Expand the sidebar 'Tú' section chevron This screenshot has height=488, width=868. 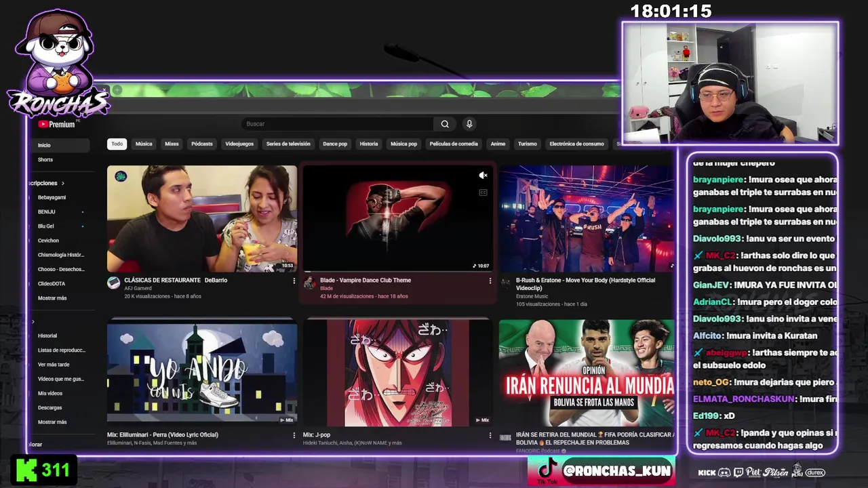33,322
